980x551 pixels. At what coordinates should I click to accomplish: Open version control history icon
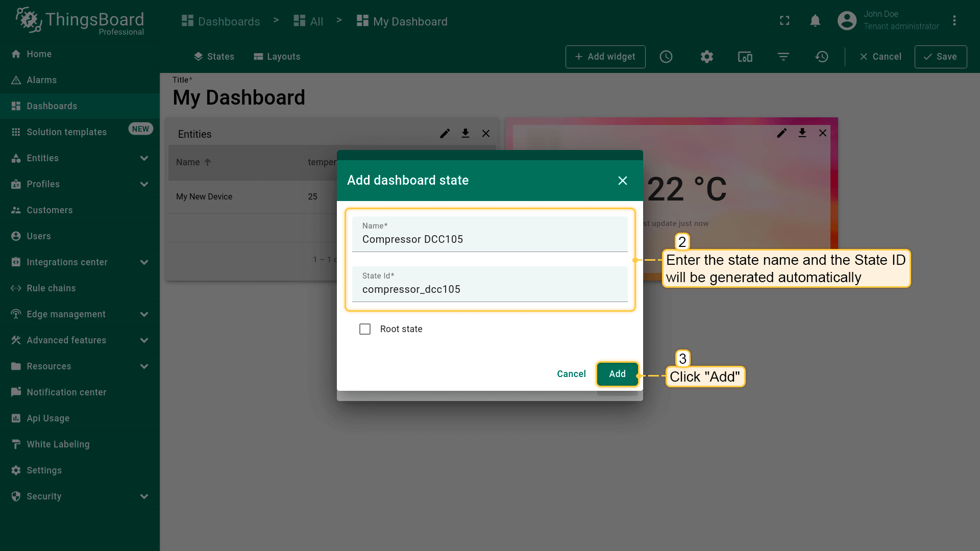[x=822, y=57]
